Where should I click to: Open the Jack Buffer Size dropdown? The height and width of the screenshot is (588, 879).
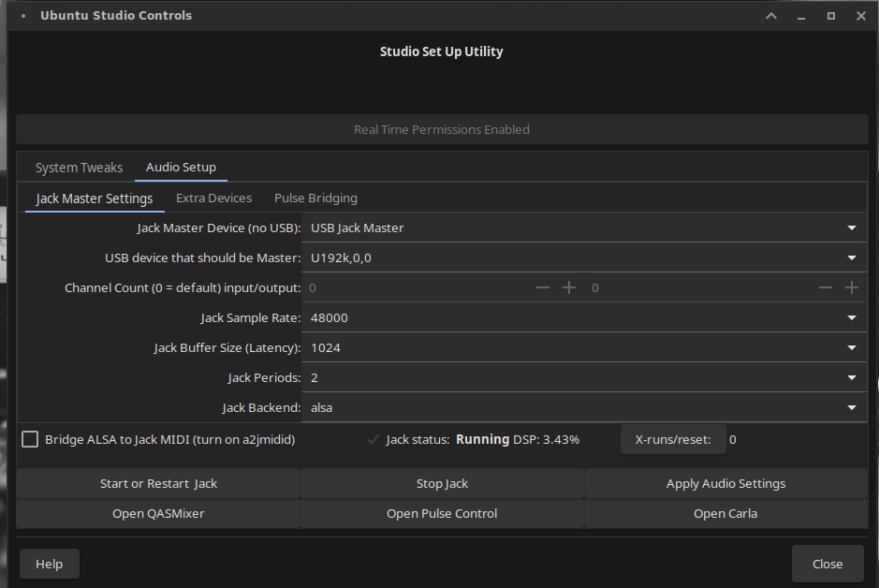coord(584,347)
